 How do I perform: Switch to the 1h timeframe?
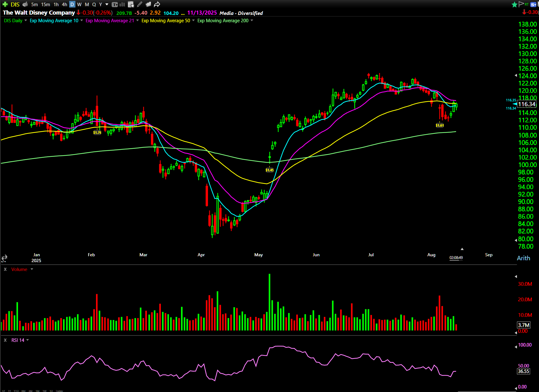click(56, 4)
